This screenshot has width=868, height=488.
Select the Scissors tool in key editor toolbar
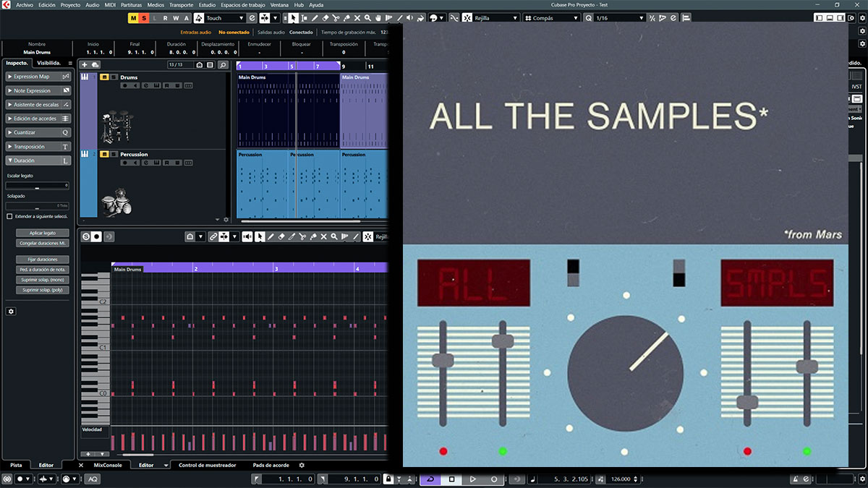(302, 236)
